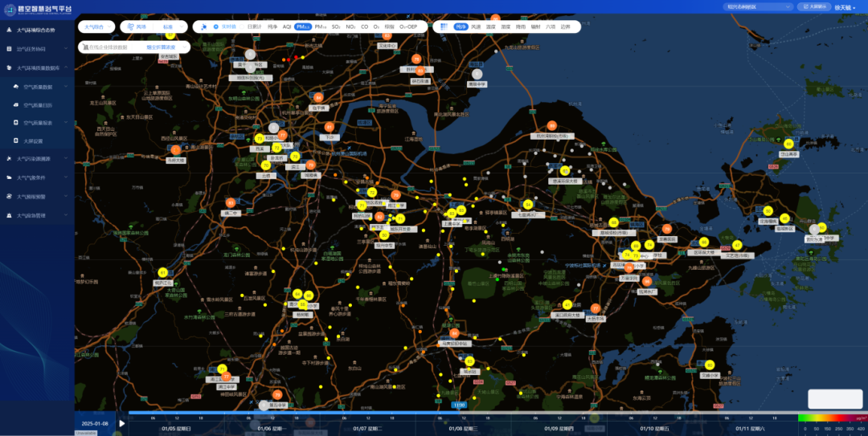Select the 日累计 radio button
This screenshot has height=436, width=868.
pyautogui.click(x=243, y=26)
